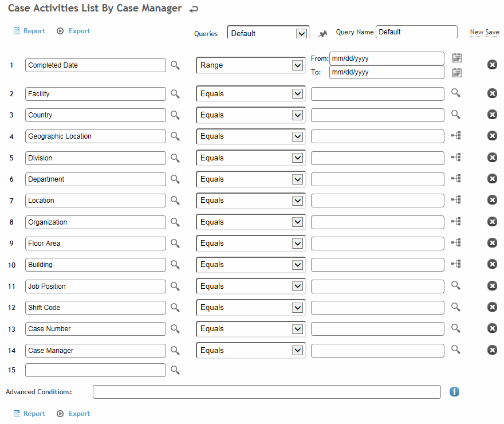Remove the Geographic Location criteria row
504x424 pixels.
point(492,136)
